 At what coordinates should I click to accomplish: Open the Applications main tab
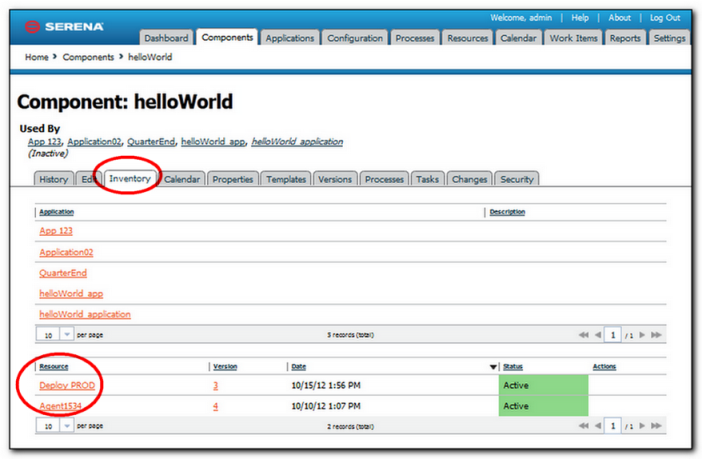pyautogui.click(x=290, y=38)
